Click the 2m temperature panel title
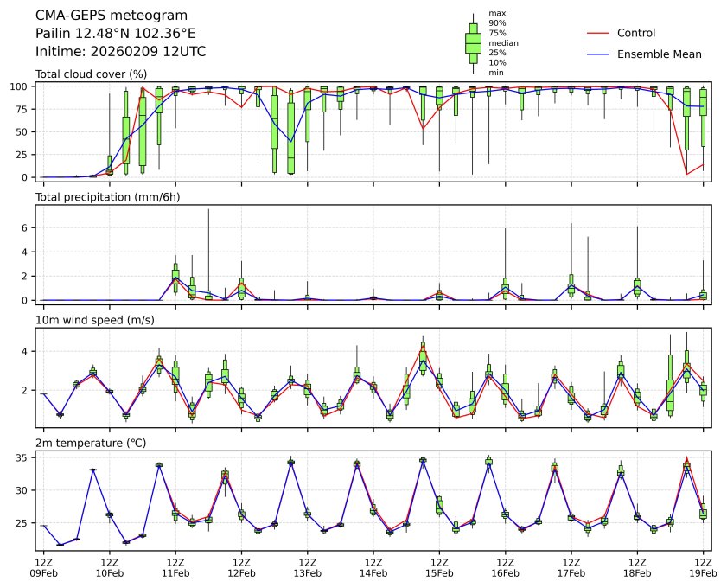Viewport: 727px width, 588px height. [91, 444]
